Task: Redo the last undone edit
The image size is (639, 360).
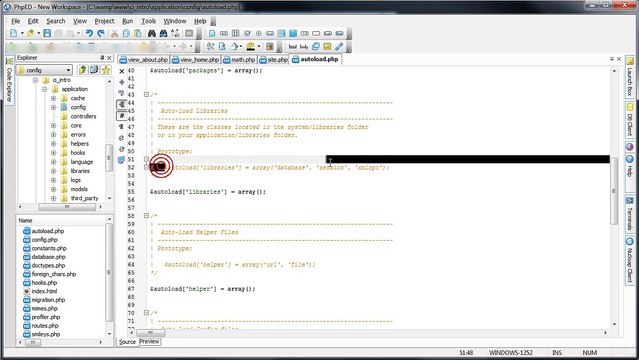Action: (x=101, y=33)
